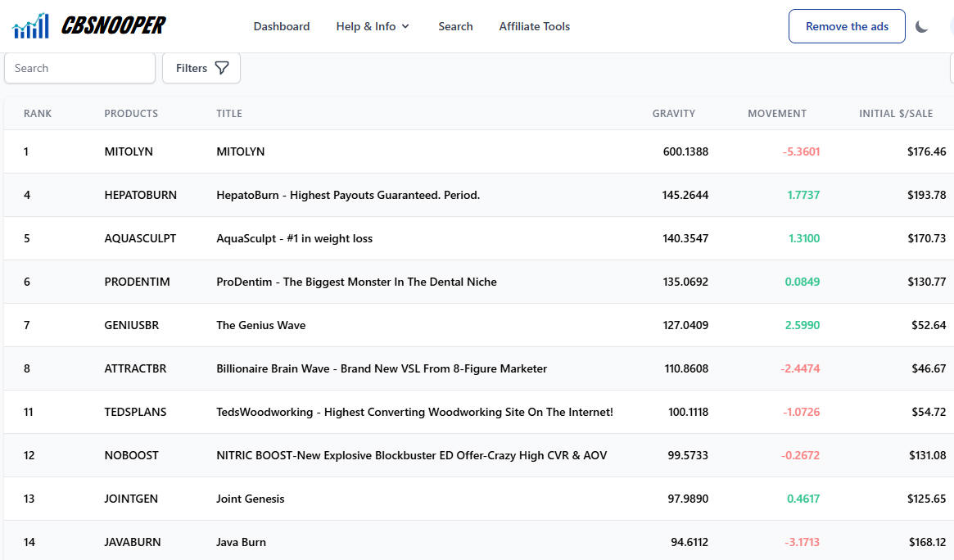
Task: Sort by INITIAL $/SALE column header
Action: (x=896, y=114)
